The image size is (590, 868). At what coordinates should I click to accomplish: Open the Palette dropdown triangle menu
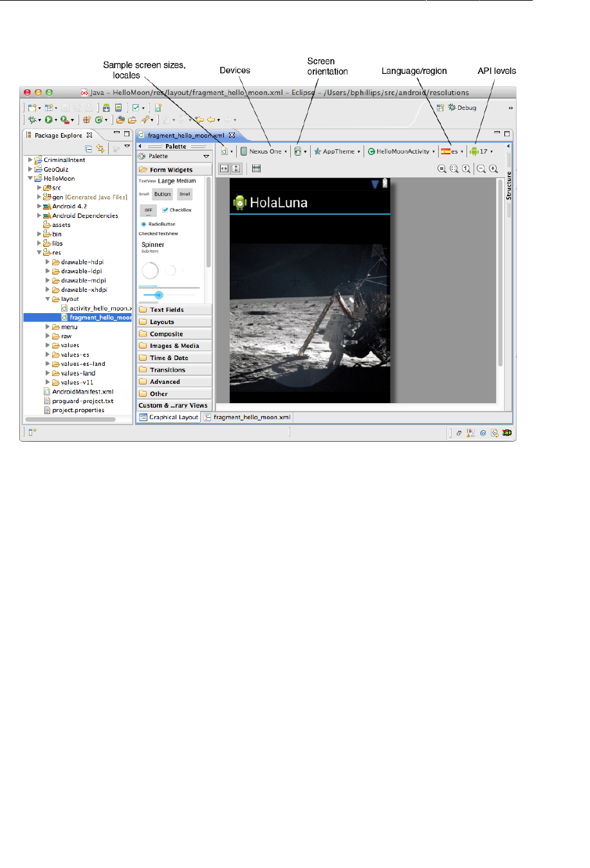coord(207,156)
